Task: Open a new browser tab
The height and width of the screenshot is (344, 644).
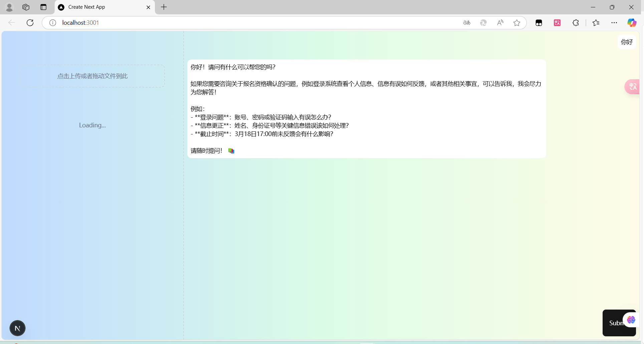Action: click(x=164, y=7)
